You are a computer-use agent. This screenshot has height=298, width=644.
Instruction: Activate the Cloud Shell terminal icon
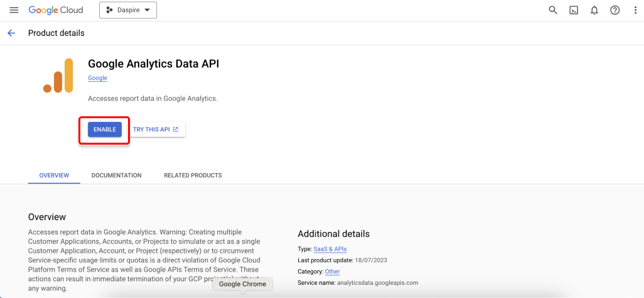click(574, 10)
